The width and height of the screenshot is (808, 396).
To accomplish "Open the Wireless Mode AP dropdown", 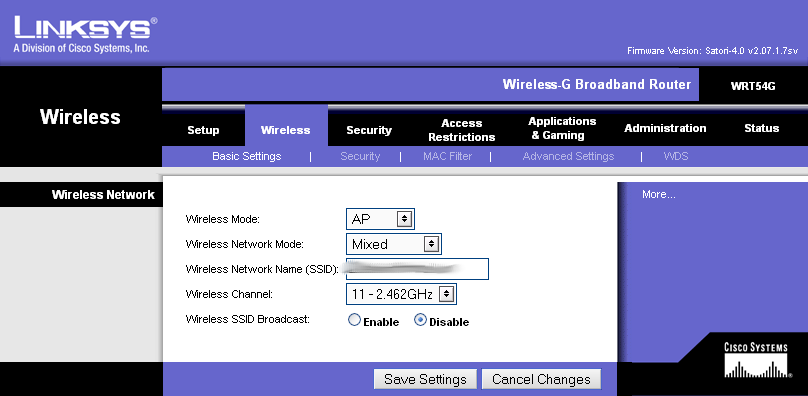I will point(380,219).
